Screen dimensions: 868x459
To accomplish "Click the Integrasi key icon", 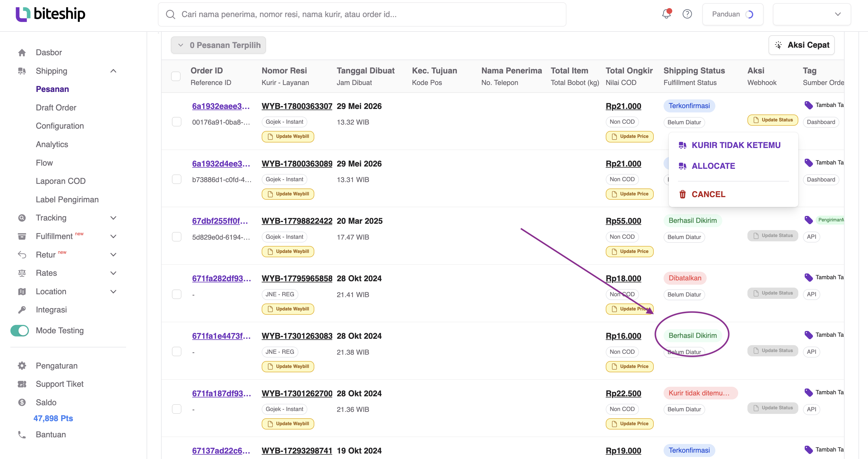I will 22,310.
